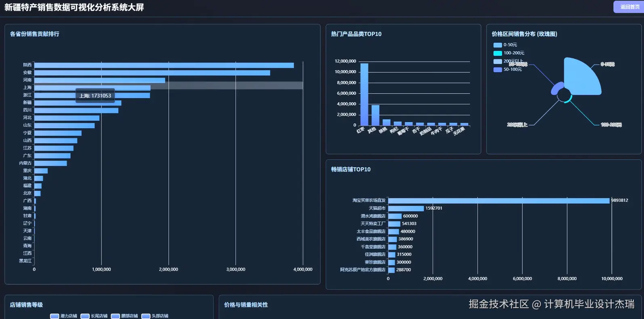Viewport: 644px width, 319px height.
Task: Click the 各省份销售贡献排行 panel title
Action: coord(35,34)
